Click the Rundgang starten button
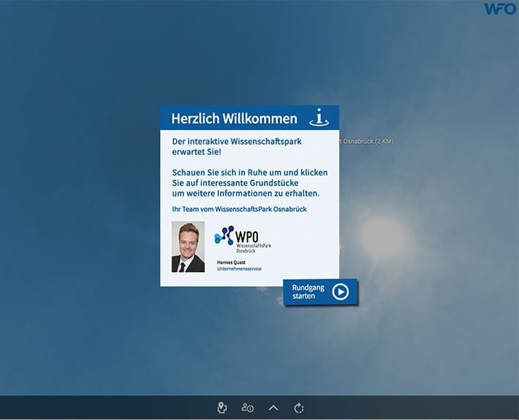 [320, 291]
